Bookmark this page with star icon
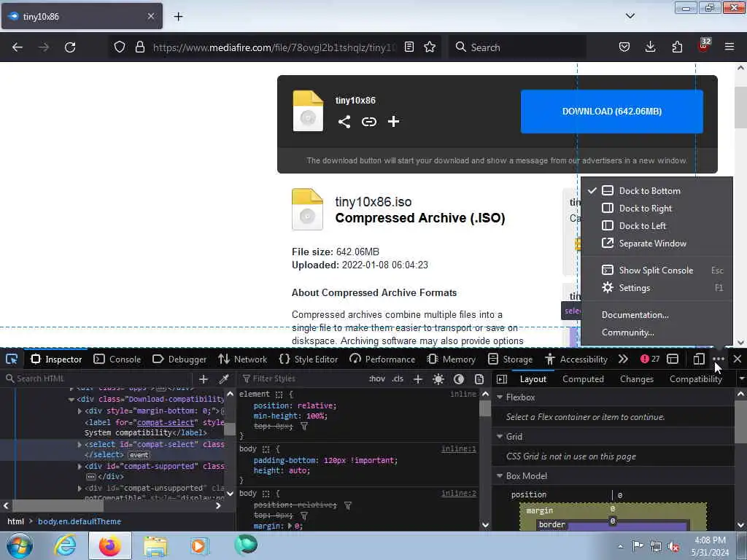 tap(430, 47)
